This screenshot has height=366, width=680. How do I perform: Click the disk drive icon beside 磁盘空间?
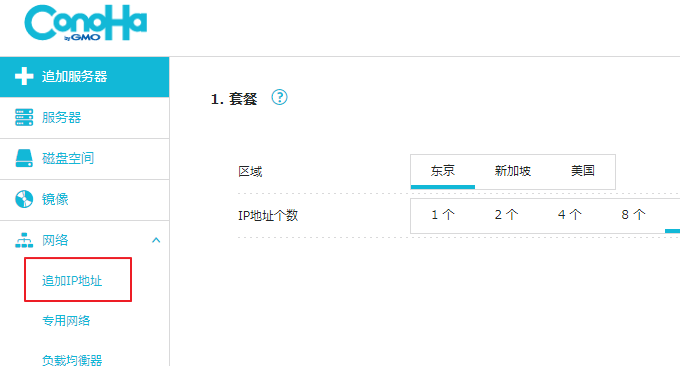[24, 158]
